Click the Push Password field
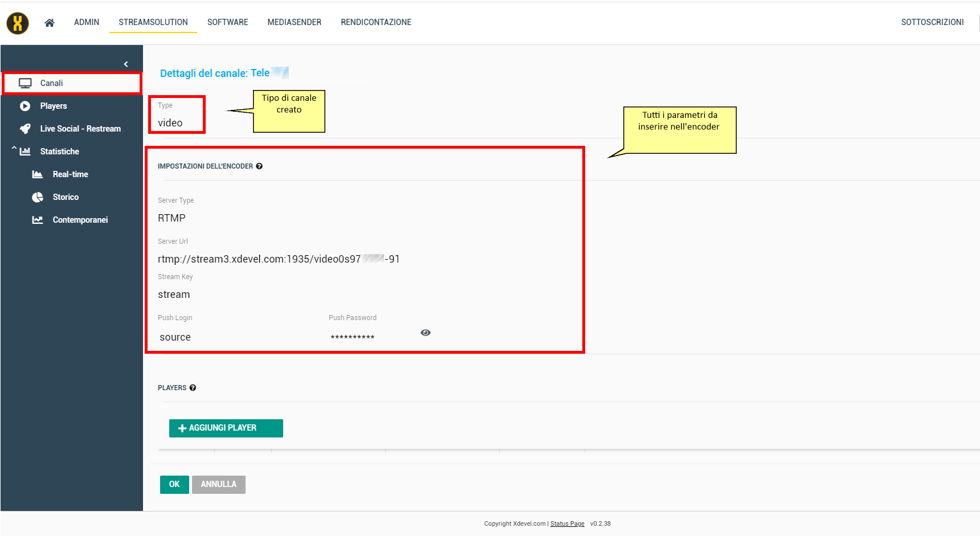The height and width of the screenshot is (536, 980). 353,337
